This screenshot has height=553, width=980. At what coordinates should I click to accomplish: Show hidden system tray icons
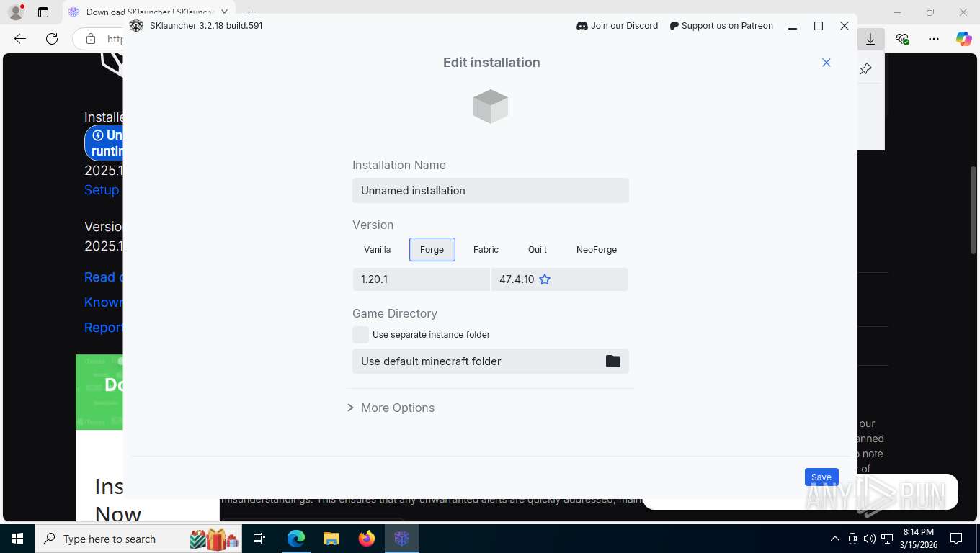[x=835, y=539]
